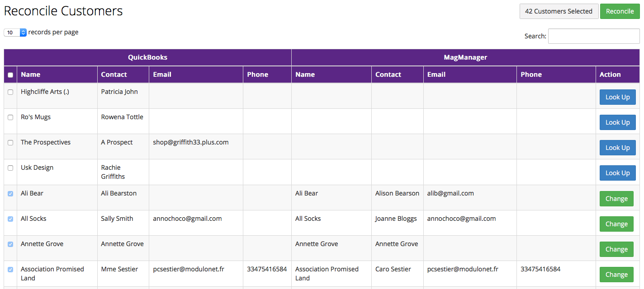
Task: Click the 42 Customers Selected button
Action: point(559,11)
